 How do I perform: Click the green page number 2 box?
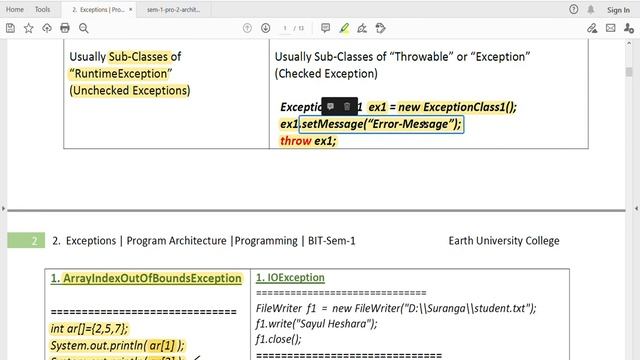[x=26, y=241]
